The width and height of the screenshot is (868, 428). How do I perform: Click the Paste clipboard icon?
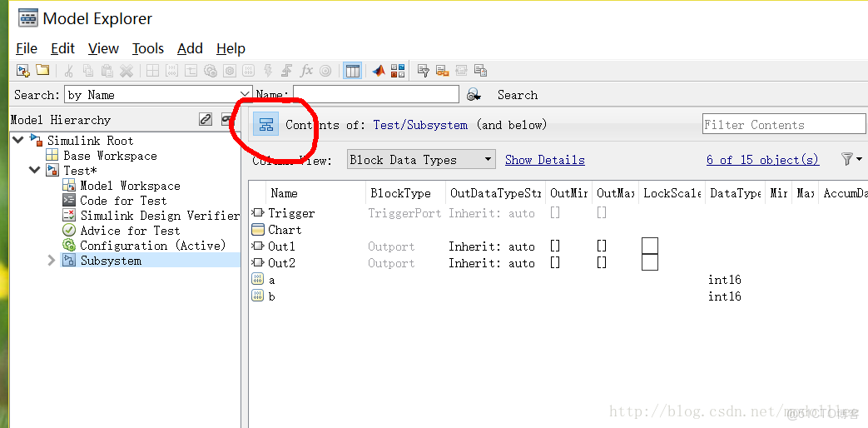[x=107, y=71]
